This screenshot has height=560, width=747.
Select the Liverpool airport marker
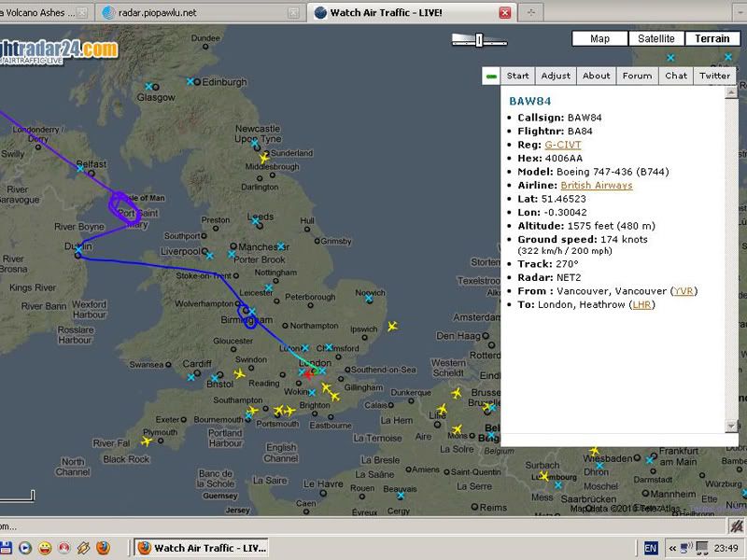coord(209,256)
